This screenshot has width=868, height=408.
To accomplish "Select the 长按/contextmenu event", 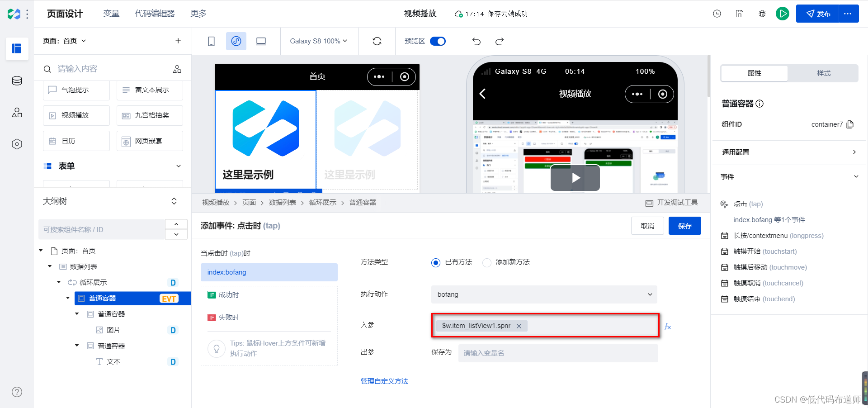I will coord(778,236).
